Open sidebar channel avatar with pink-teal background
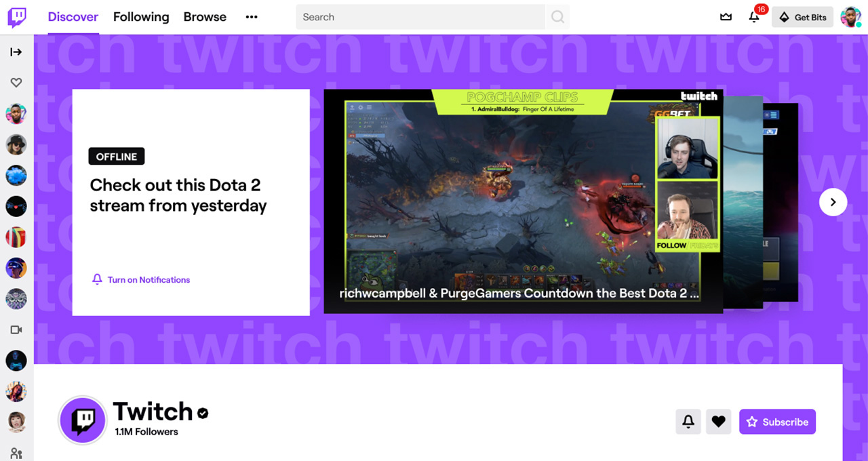The height and width of the screenshot is (461, 868). (16, 114)
